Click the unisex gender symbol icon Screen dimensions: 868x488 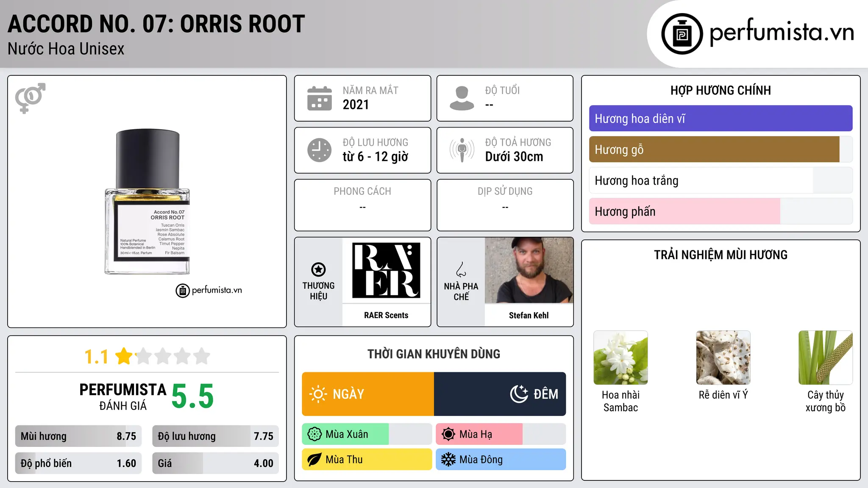click(30, 98)
